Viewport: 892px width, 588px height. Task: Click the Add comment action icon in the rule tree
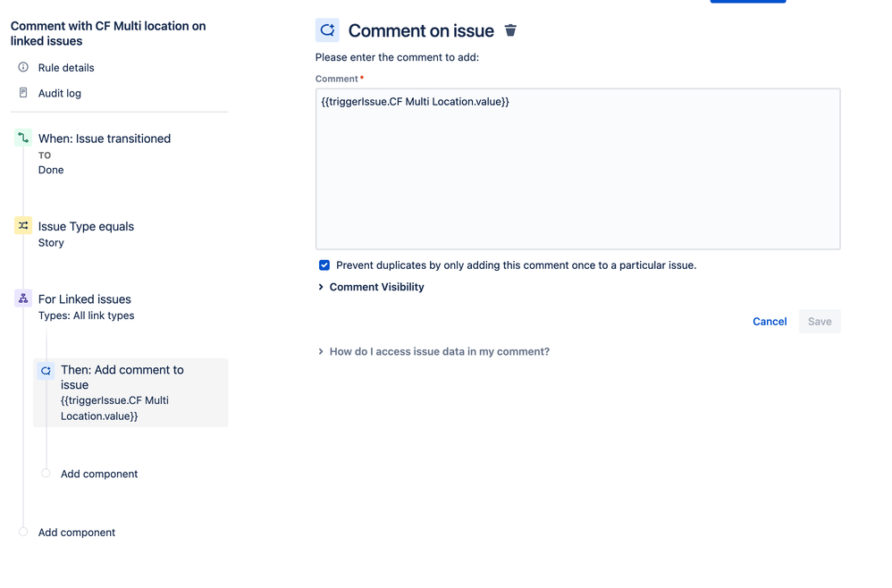pyautogui.click(x=46, y=370)
